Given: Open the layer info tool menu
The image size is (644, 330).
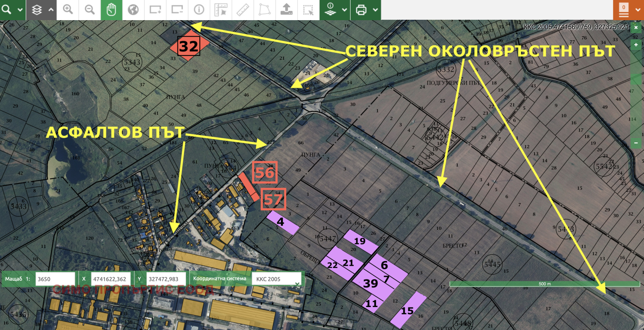Looking at the screenshot, I should point(330,10).
